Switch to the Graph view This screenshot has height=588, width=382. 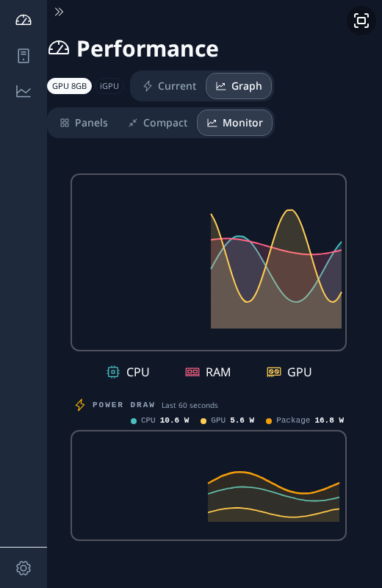239,86
